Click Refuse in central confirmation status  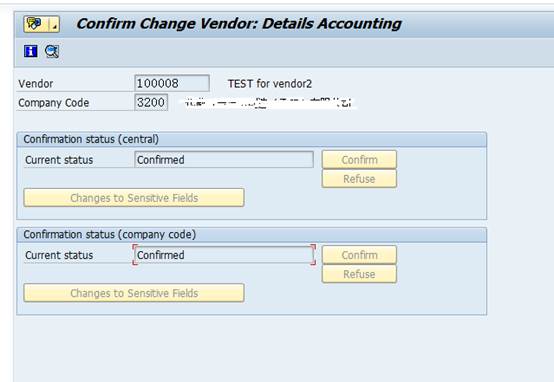click(x=359, y=179)
